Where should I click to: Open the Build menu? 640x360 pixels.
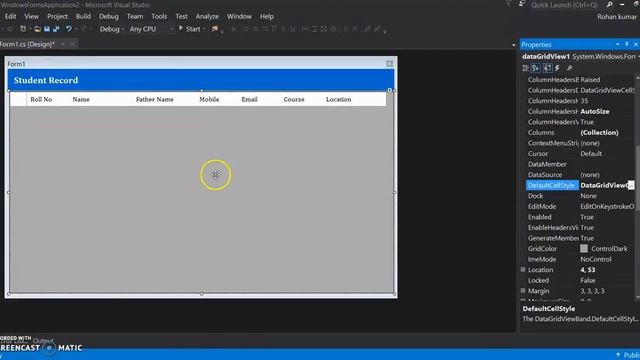83,16
